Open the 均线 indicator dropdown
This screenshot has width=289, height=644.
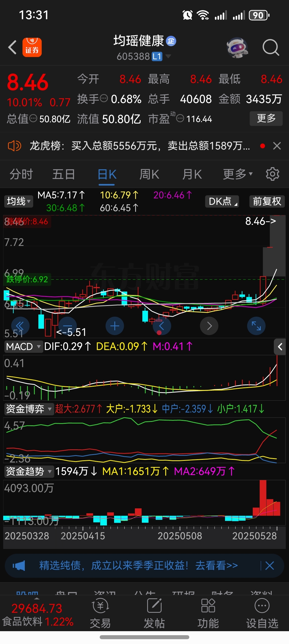18,201
